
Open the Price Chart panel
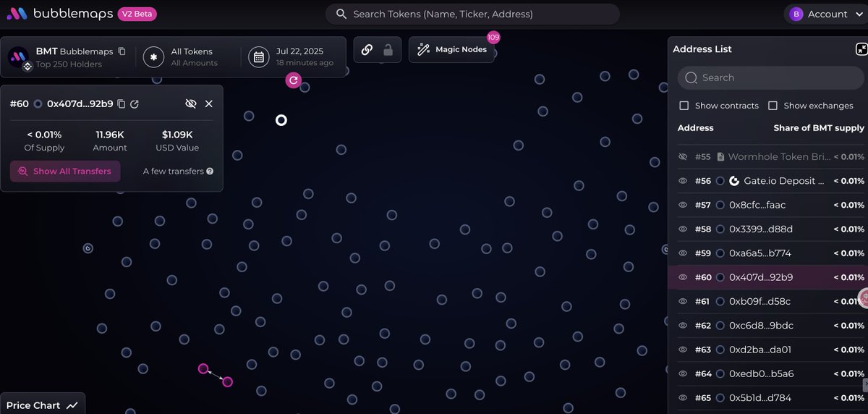tap(42, 405)
